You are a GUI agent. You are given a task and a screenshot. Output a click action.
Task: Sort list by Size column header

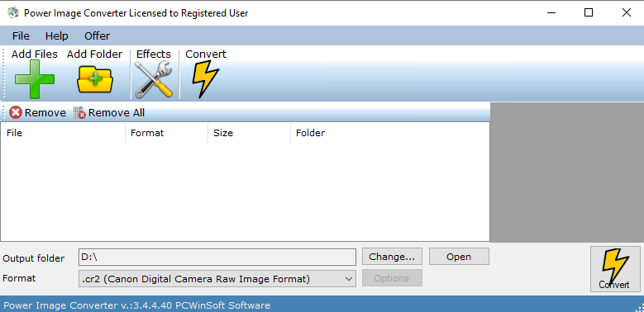click(249, 133)
